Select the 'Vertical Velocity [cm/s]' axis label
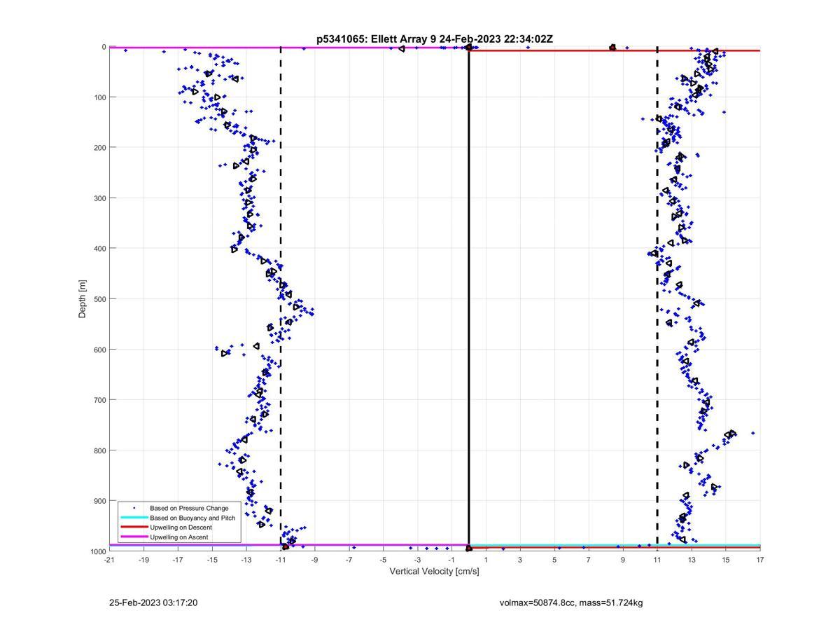840x620 pixels. 434,572
